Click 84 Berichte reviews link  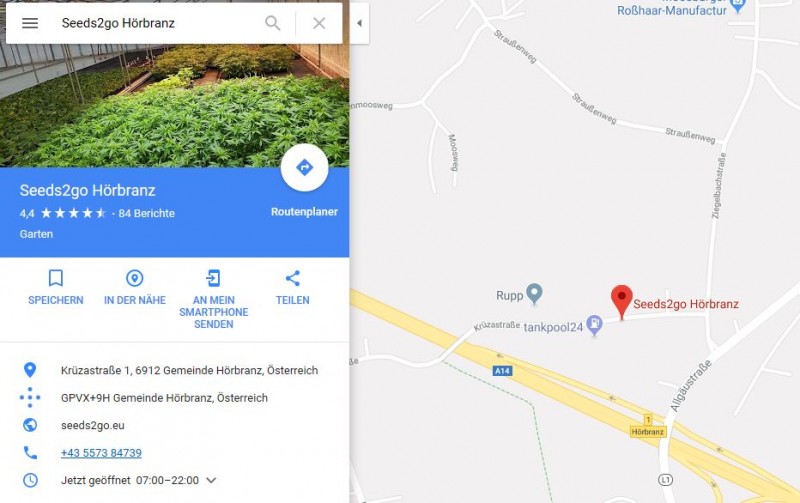pos(146,213)
